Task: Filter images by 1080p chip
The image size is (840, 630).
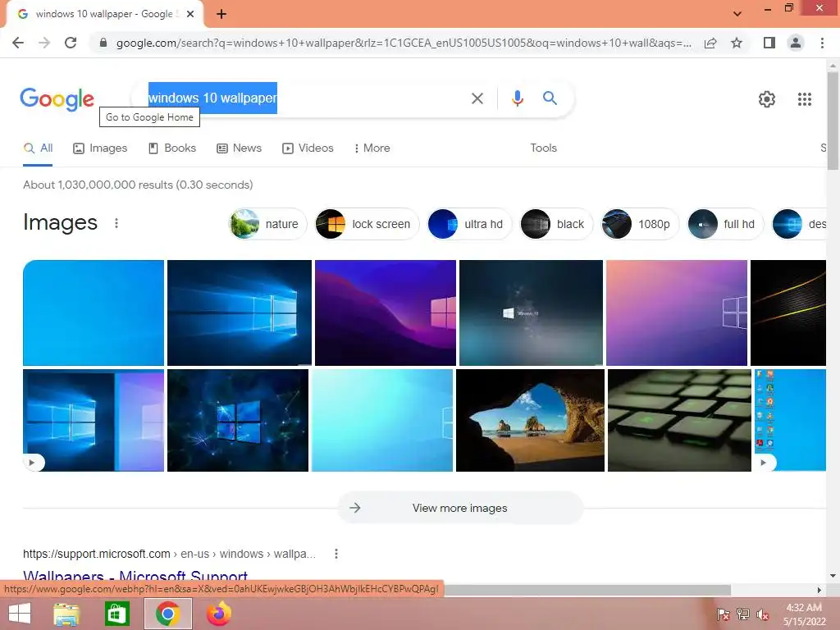Action: click(x=640, y=224)
